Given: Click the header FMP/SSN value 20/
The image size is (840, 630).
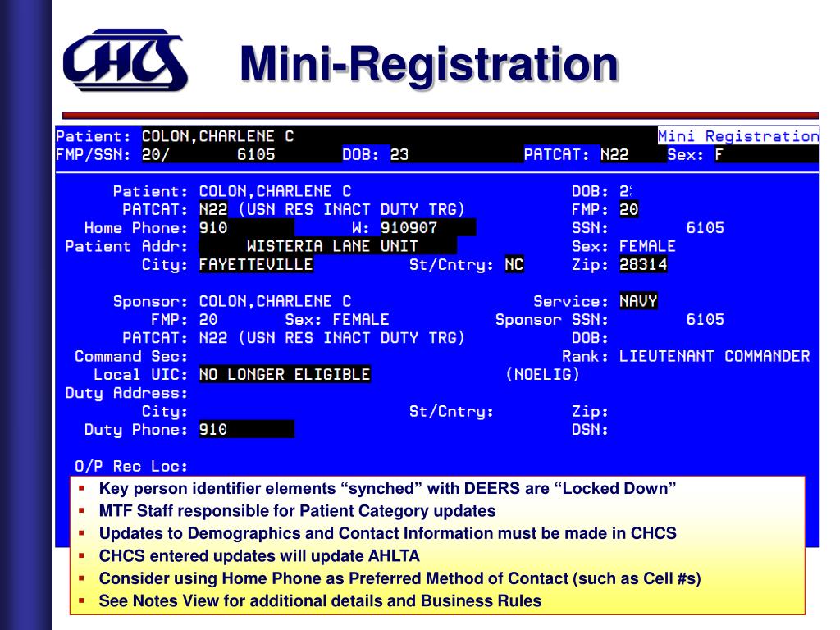Looking at the screenshot, I should [x=156, y=155].
